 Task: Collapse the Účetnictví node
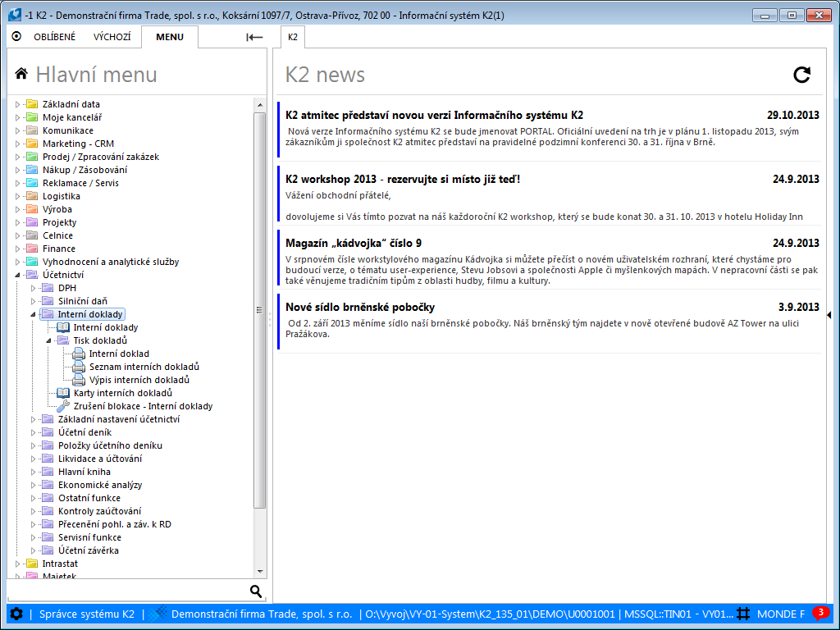pyautogui.click(x=17, y=275)
